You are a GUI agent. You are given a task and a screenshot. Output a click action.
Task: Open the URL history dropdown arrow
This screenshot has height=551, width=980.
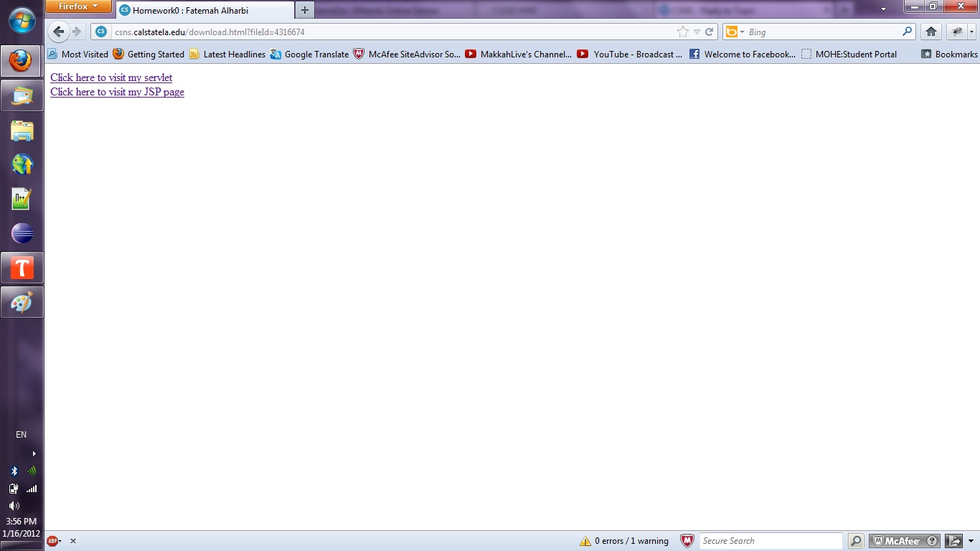coord(697,32)
